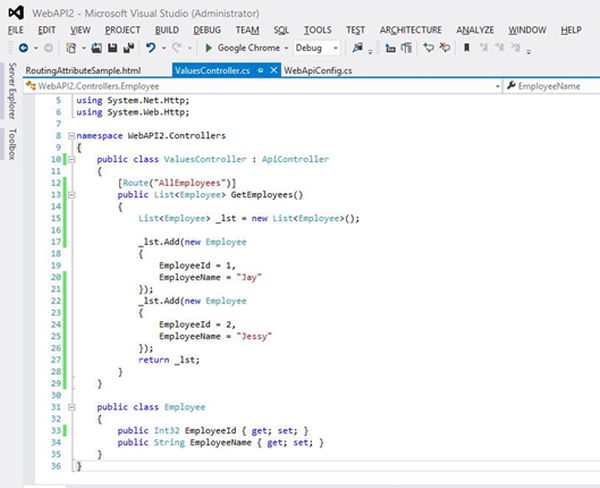Collapse the Employee class outline
The width and height of the screenshot is (600, 488).
pyautogui.click(x=70, y=407)
